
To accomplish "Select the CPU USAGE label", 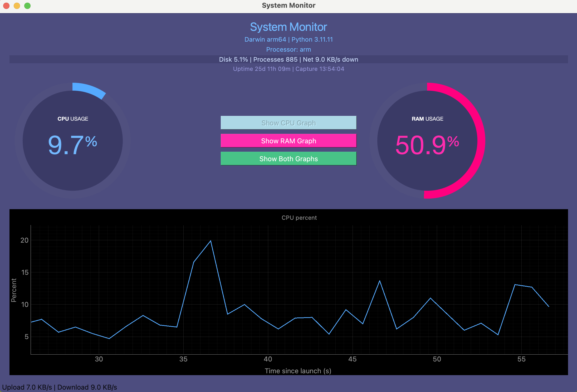I will [x=73, y=119].
